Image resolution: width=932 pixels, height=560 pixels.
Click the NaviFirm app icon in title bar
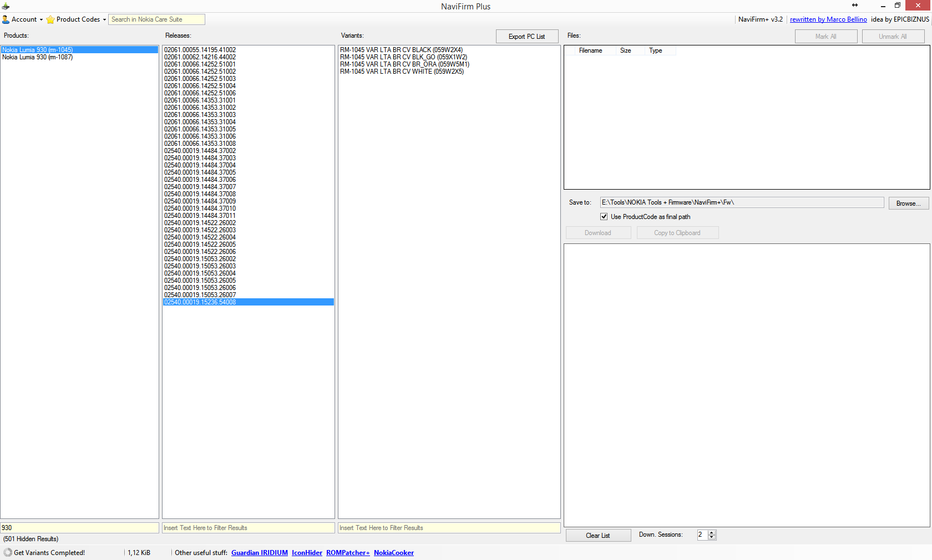pos(6,6)
